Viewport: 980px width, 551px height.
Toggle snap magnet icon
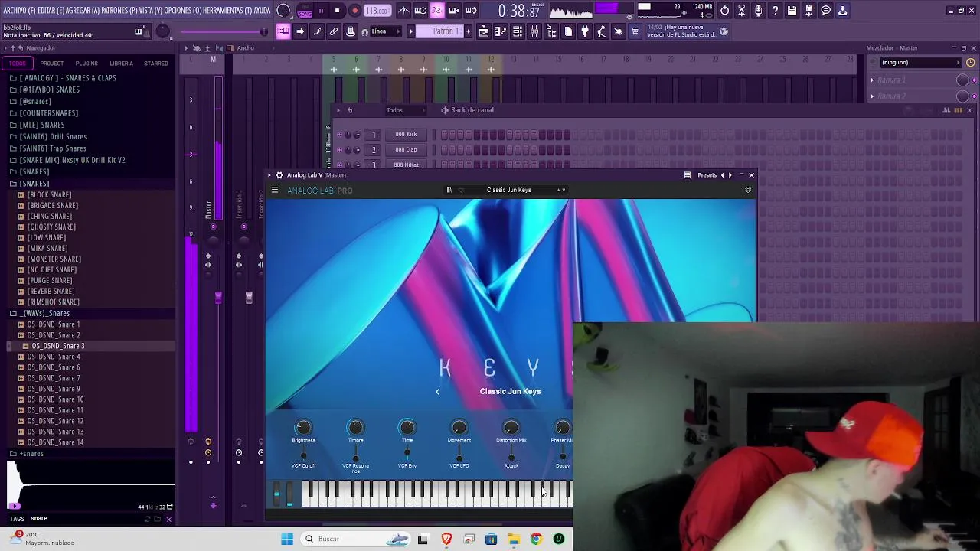[x=365, y=31]
